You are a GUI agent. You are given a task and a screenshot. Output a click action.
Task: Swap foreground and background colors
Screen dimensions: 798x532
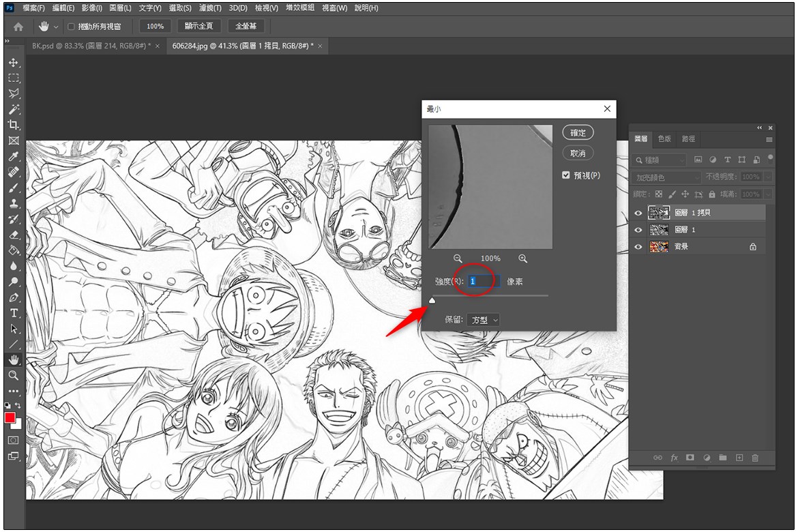pos(18,405)
